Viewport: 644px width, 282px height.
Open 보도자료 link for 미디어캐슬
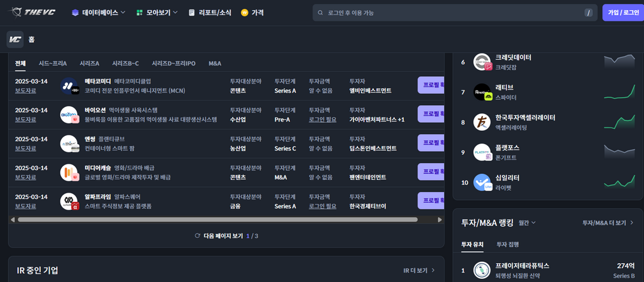pos(25,177)
